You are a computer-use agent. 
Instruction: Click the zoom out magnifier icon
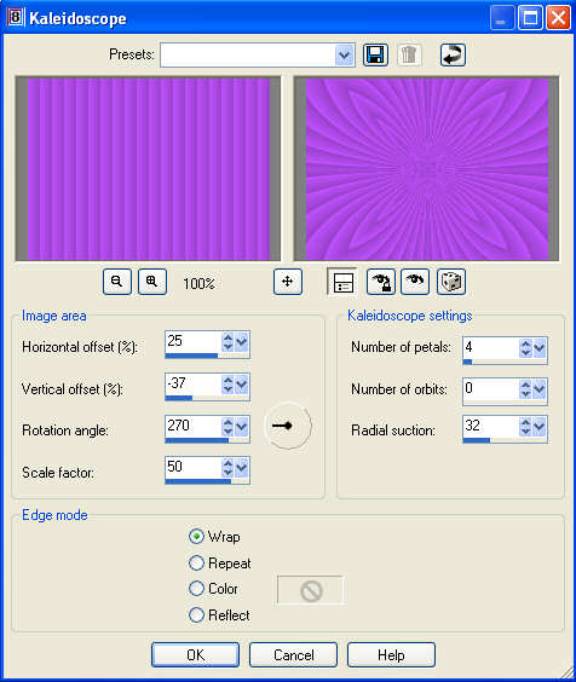pos(117,282)
